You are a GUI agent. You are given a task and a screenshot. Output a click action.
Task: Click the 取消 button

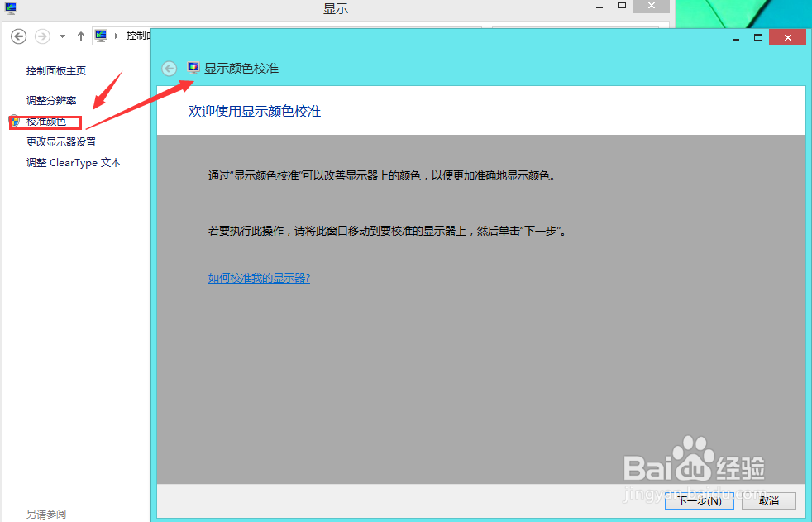pos(768,501)
